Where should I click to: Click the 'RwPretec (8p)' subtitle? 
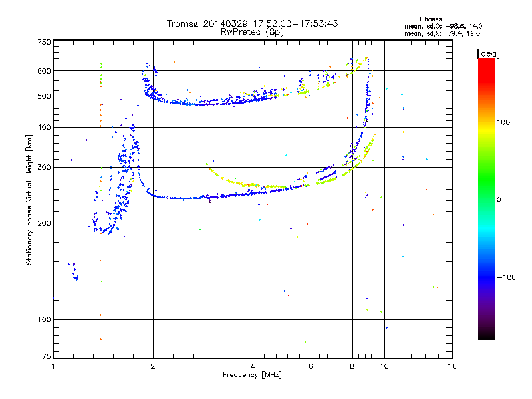click(x=252, y=32)
